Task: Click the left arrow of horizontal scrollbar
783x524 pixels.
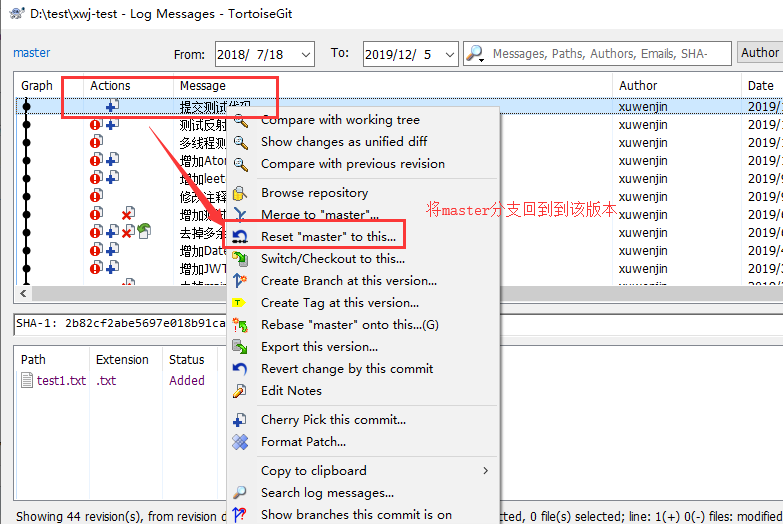Action: pyautogui.click(x=23, y=293)
